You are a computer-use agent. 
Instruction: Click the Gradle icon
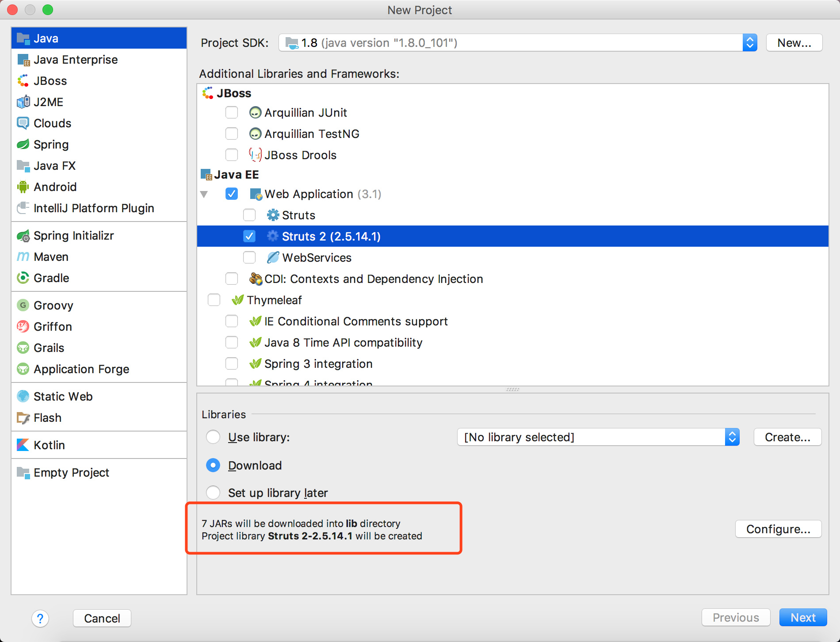(23, 278)
